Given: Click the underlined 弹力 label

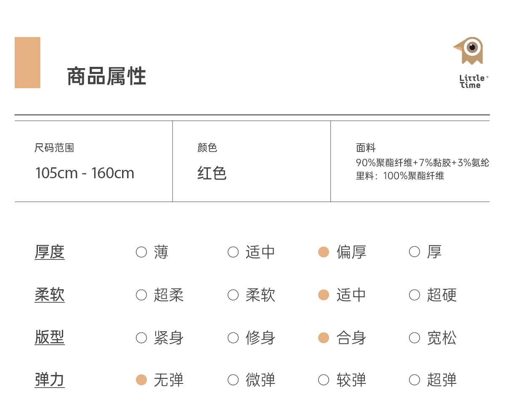Looking at the screenshot, I should [50, 380].
